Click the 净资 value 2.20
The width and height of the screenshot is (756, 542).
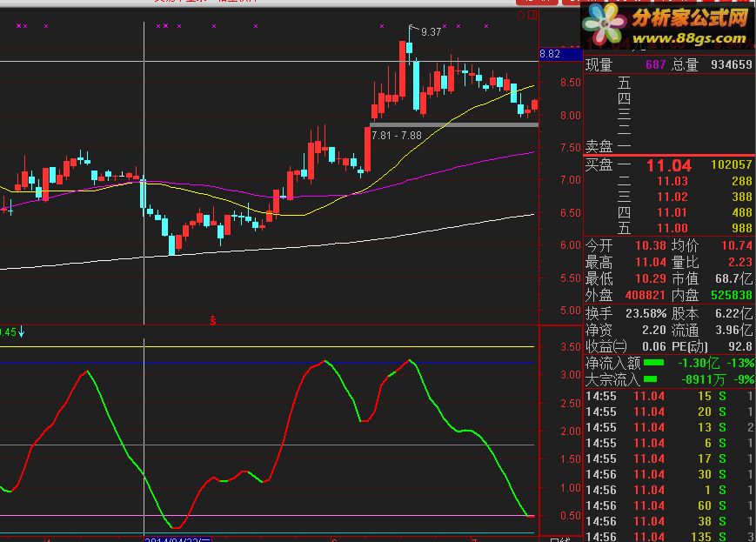pos(654,330)
